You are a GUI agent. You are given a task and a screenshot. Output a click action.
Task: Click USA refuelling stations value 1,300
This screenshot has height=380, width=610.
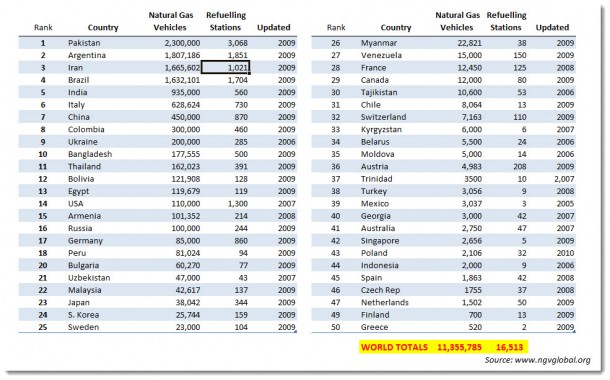click(x=237, y=203)
